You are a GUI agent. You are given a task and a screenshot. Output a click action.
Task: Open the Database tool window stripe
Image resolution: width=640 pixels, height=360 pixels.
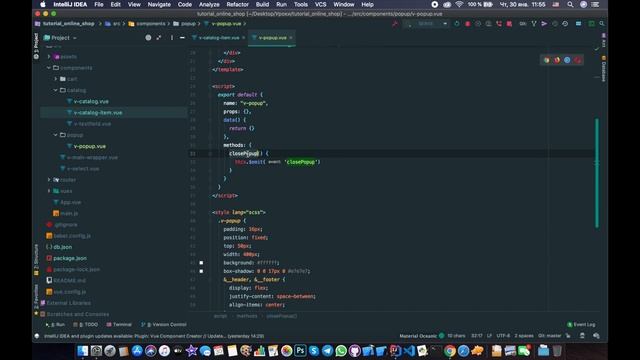(603, 69)
